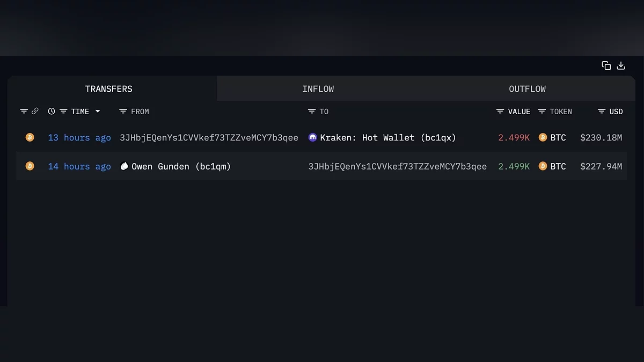Click the link icon in header row
Screen dimensions: 644x362
coord(35,111)
